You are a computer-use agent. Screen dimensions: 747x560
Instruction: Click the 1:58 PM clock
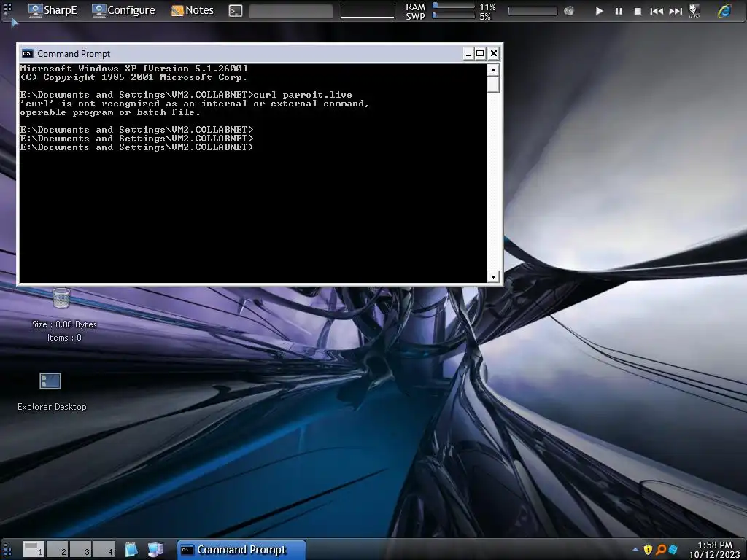click(715, 545)
